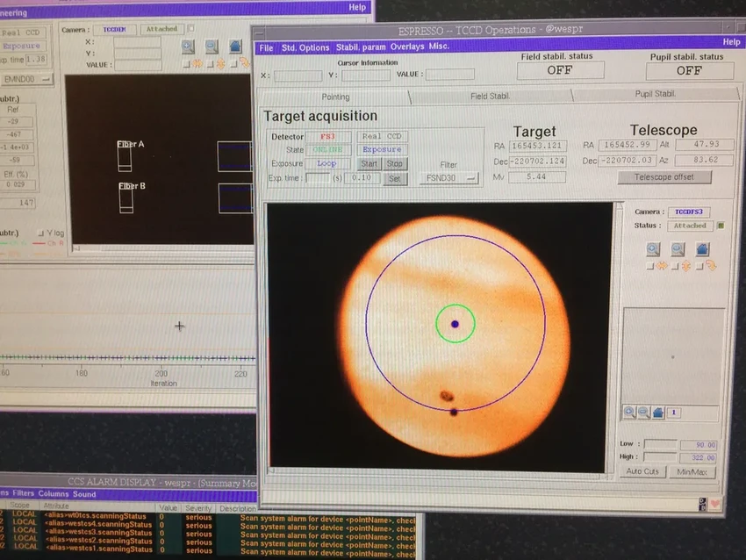The height and width of the screenshot is (560, 746).
Task: Click home icon below the pan thumbnail
Action: (x=657, y=412)
